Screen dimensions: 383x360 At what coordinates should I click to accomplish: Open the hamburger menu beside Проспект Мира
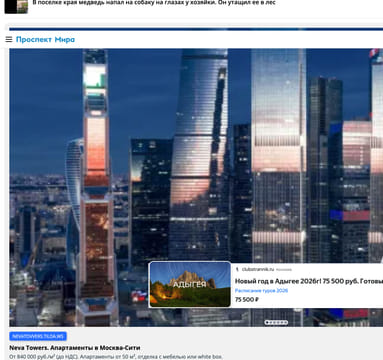point(9,39)
